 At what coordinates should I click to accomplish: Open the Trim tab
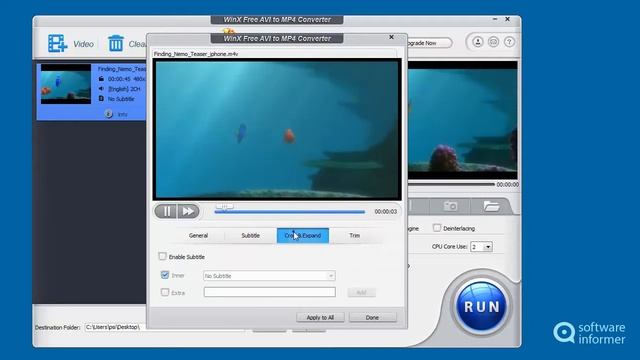(354, 236)
